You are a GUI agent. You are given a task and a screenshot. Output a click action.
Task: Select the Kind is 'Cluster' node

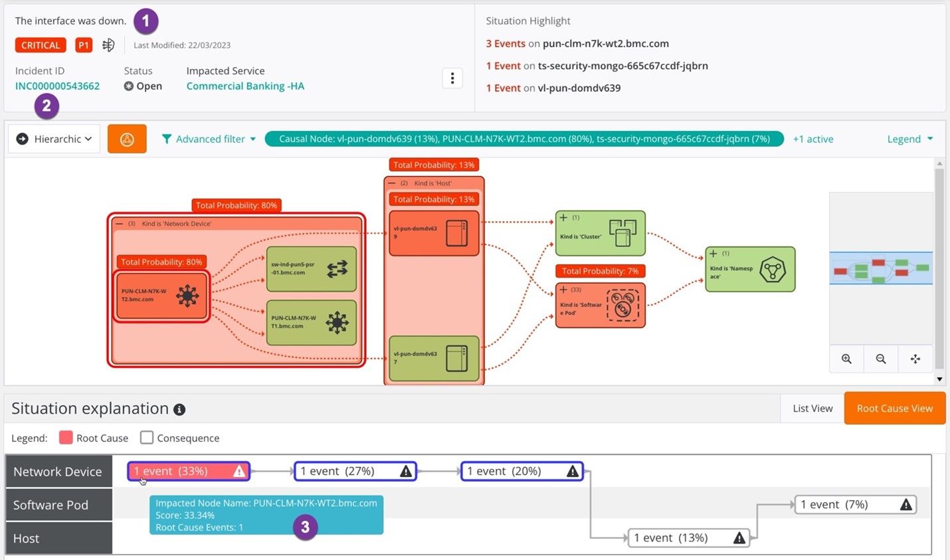pyautogui.click(x=600, y=233)
